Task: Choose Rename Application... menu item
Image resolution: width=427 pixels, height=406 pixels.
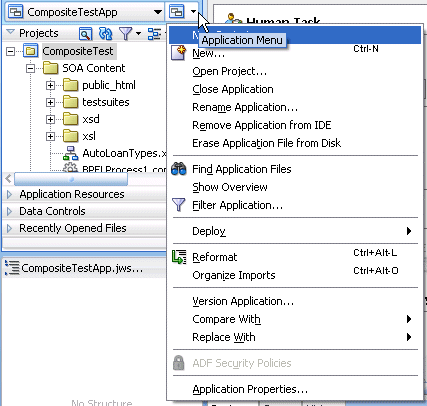Action: 295,107
